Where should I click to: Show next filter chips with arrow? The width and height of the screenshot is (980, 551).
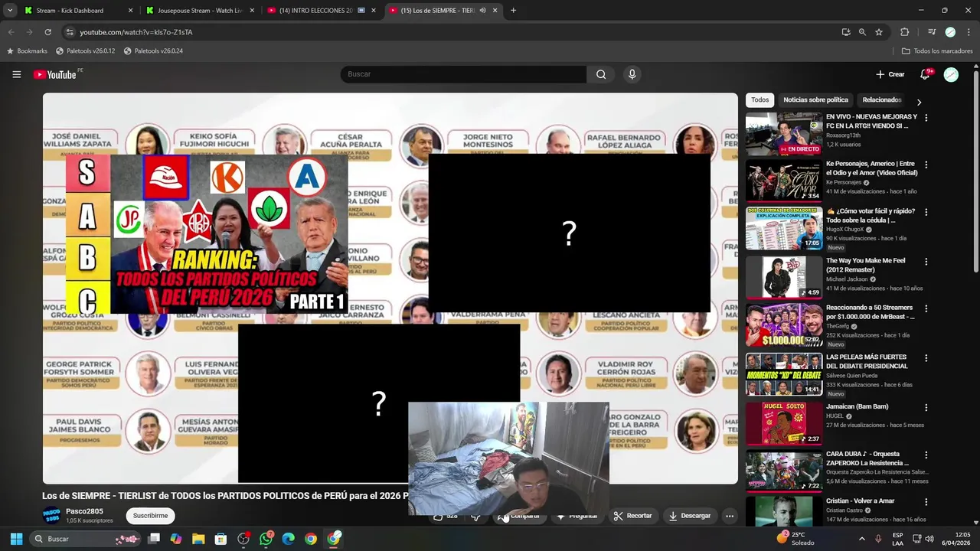click(x=919, y=102)
